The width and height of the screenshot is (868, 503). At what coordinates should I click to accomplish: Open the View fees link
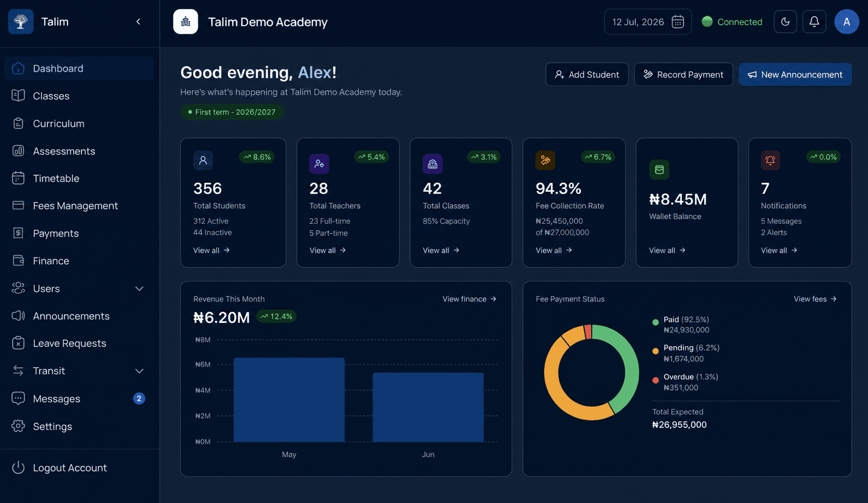pos(815,299)
